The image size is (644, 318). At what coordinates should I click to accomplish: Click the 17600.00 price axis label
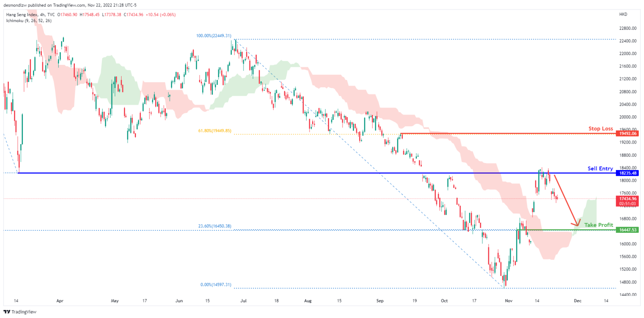tap(628, 193)
